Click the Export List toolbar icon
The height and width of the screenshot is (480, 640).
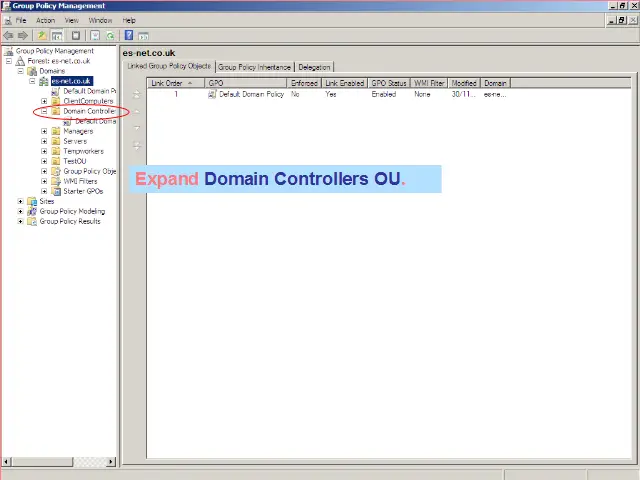coord(95,36)
